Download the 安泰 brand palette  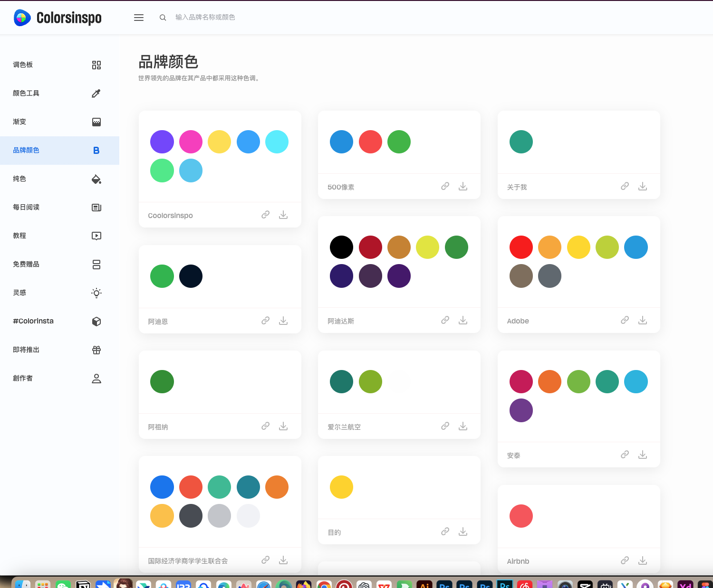coord(643,455)
